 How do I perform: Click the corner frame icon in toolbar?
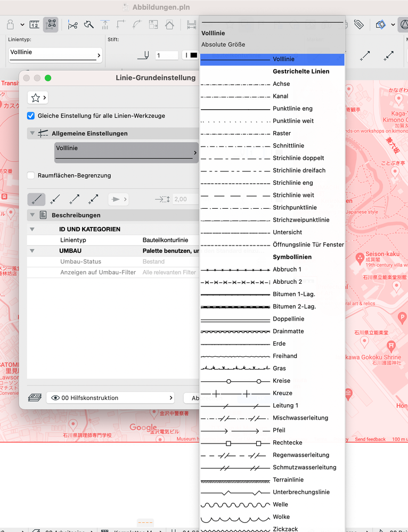121,24
